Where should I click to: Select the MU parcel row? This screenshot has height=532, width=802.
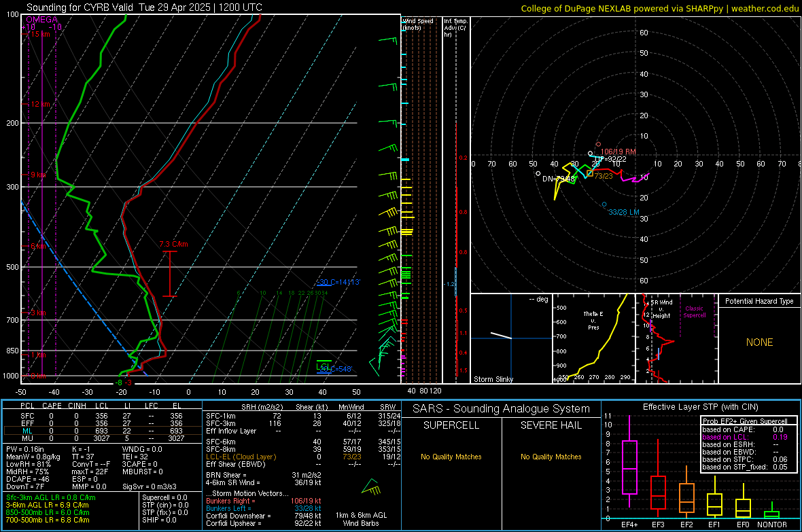pos(102,438)
